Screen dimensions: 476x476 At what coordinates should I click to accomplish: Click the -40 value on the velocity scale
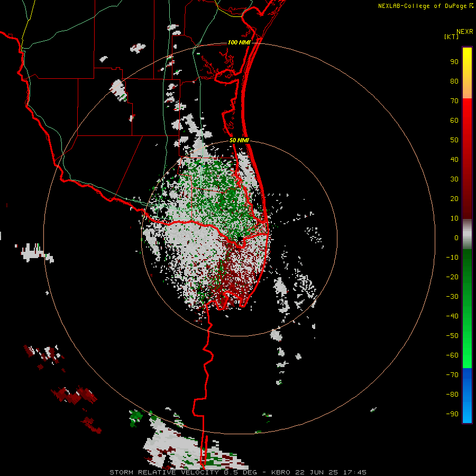coord(452,316)
